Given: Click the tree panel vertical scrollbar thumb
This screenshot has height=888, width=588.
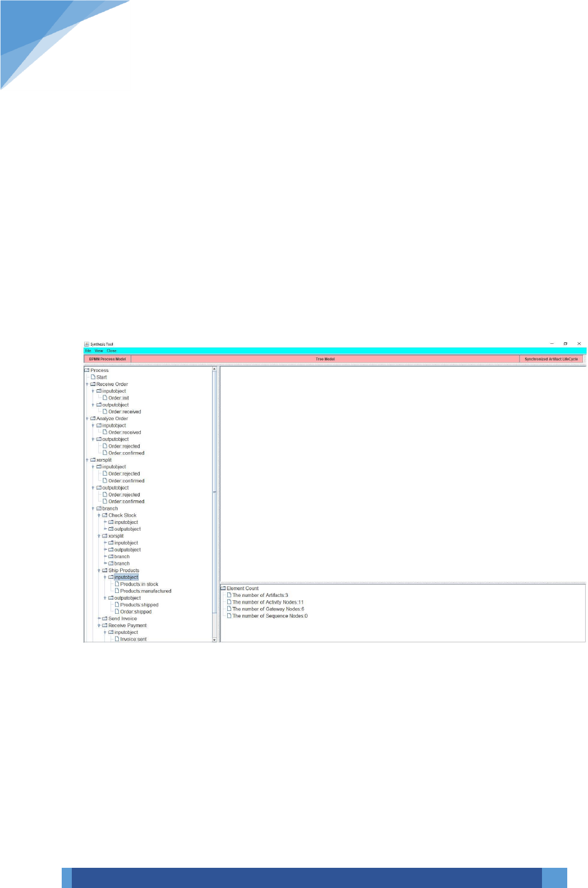Looking at the screenshot, I should tap(214, 492).
